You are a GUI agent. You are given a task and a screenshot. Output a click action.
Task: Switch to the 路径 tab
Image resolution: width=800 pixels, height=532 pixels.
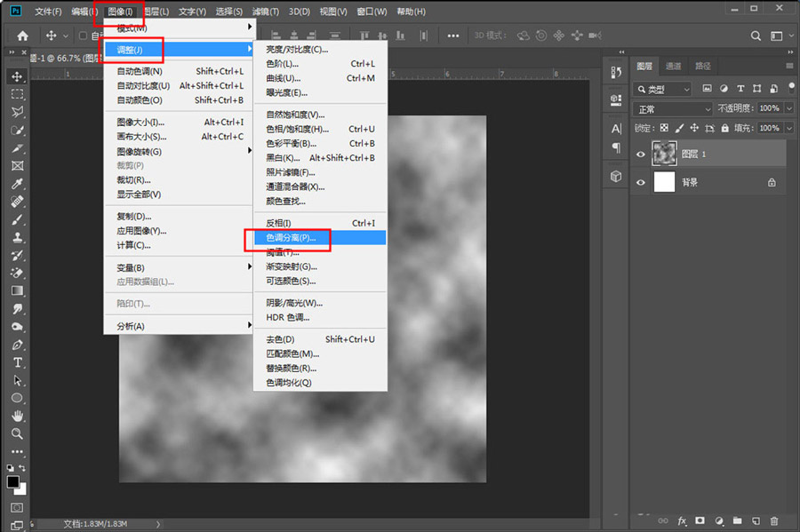702,66
